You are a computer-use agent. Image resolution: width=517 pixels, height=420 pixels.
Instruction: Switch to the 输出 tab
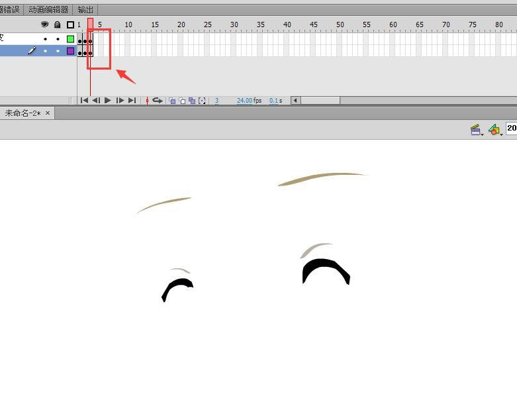point(85,10)
